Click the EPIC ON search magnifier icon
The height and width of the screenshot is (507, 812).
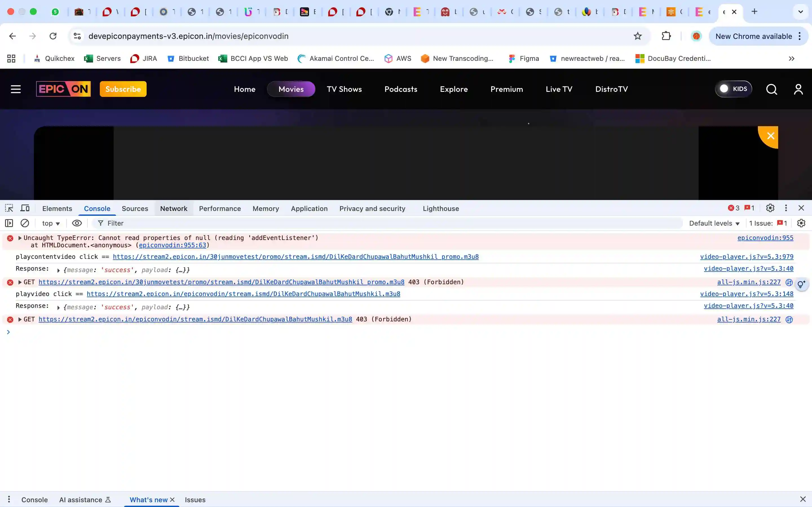click(771, 89)
